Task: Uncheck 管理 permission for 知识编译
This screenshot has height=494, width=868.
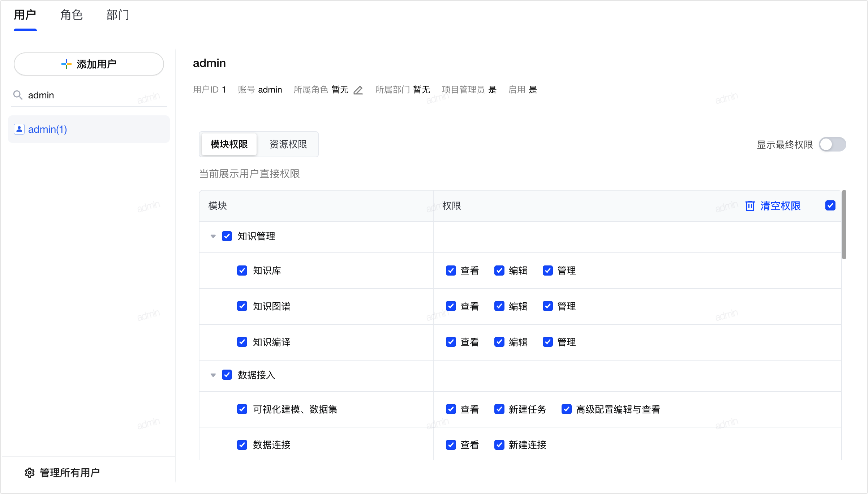Action: tap(548, 342)
